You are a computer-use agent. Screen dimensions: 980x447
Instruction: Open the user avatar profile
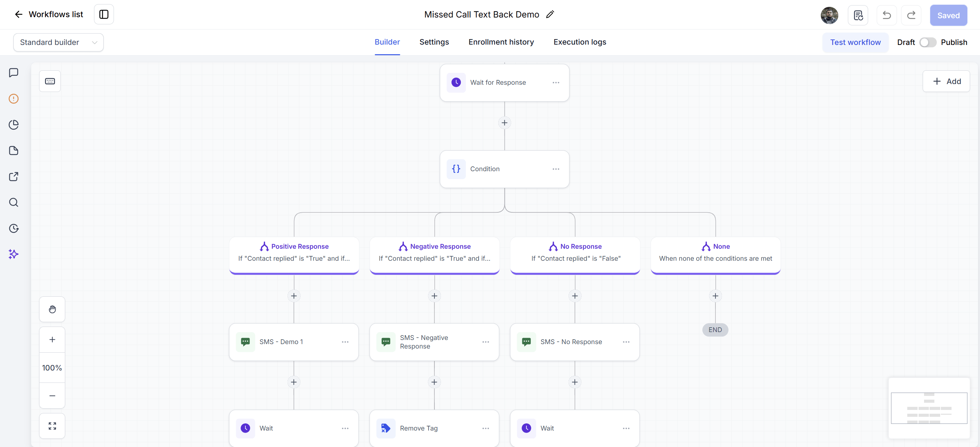coord(829,15)
